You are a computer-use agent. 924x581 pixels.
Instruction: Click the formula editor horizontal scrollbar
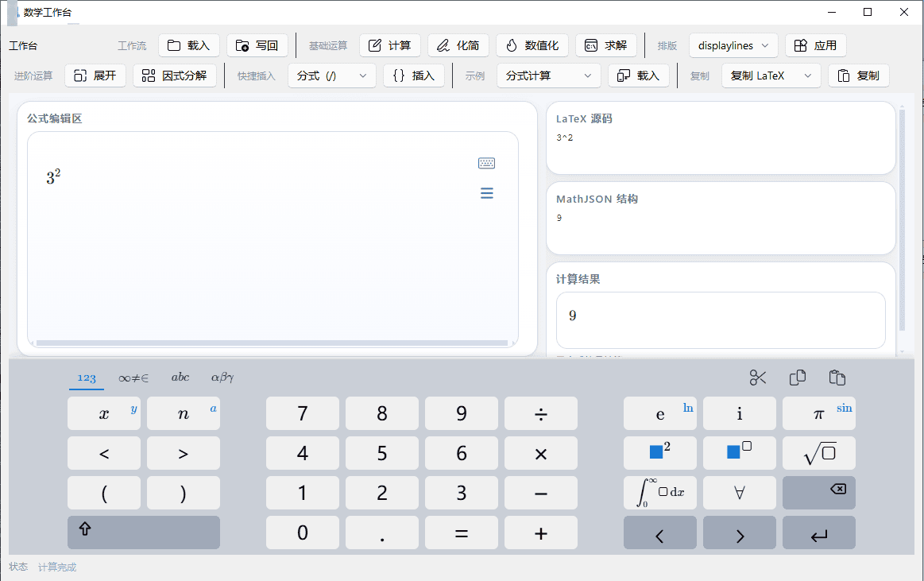[x=273, y=343]
